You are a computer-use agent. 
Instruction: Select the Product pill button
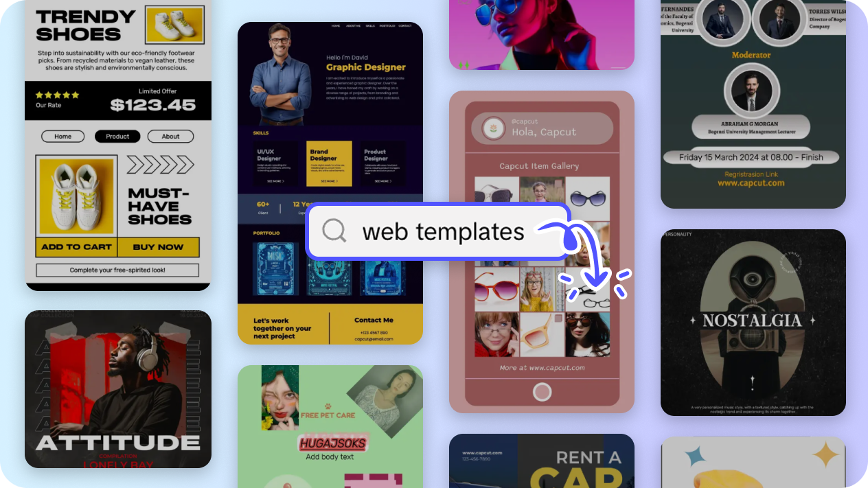point(117,136)
